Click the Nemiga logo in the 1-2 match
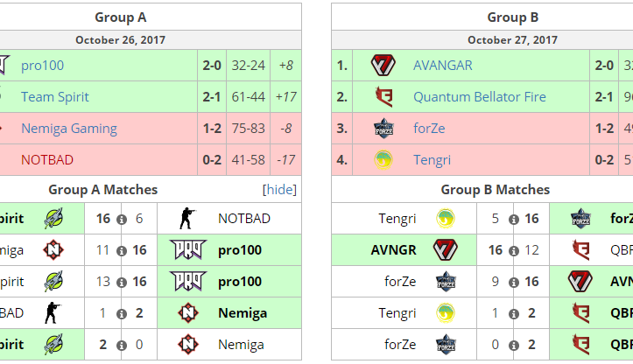633x364 pixels. tap(186, 313)
